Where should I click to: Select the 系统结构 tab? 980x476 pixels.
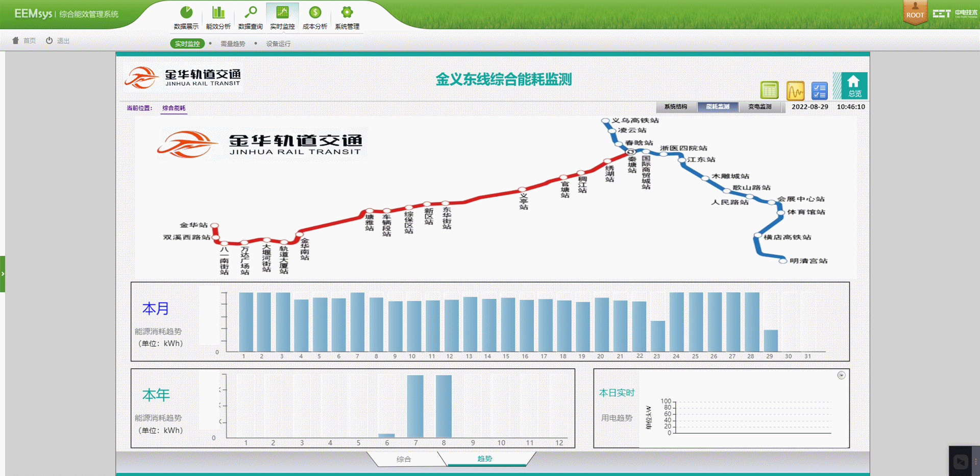tap(675, 107)
